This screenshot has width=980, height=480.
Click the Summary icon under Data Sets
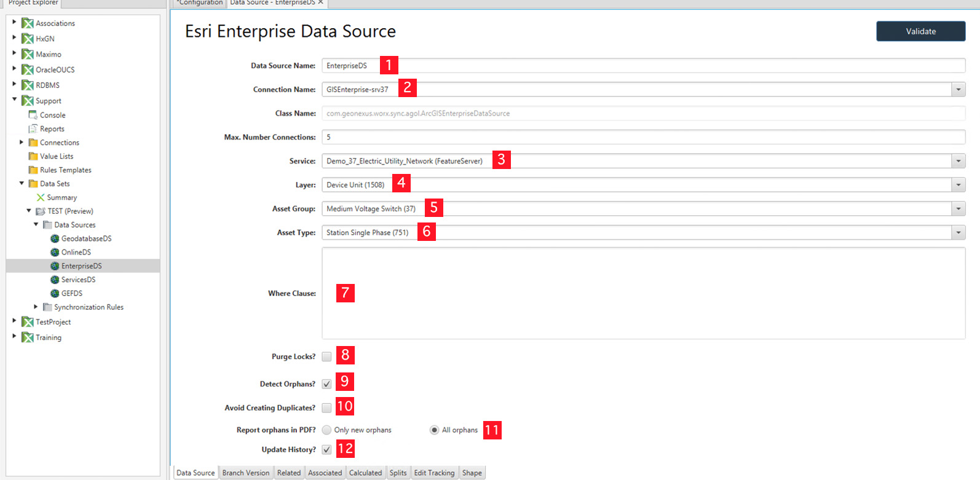coord(41,197)
